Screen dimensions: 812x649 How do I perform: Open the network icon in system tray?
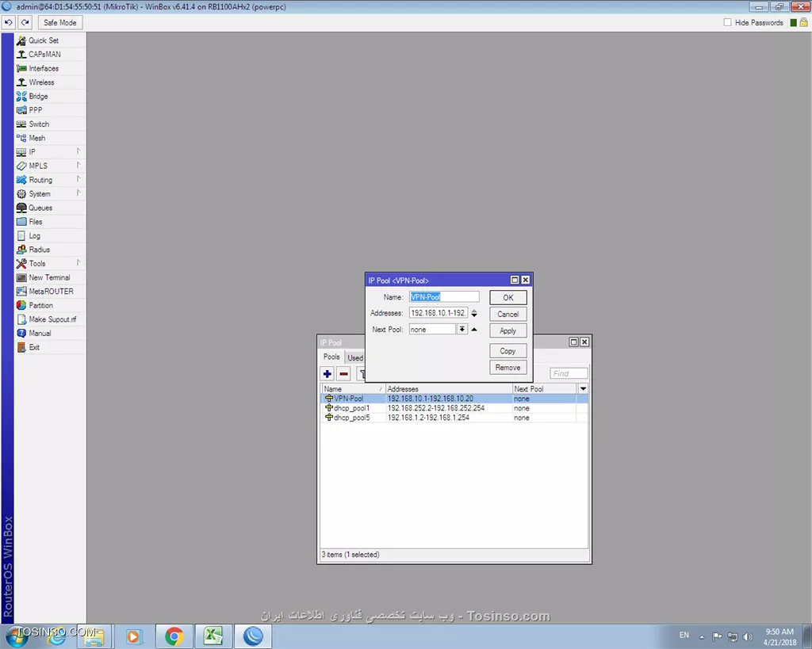pos(732,636)
